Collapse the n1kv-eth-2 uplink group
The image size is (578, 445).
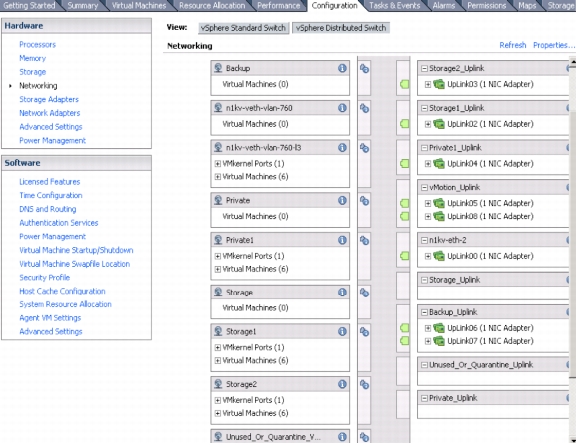coord(424,240)
